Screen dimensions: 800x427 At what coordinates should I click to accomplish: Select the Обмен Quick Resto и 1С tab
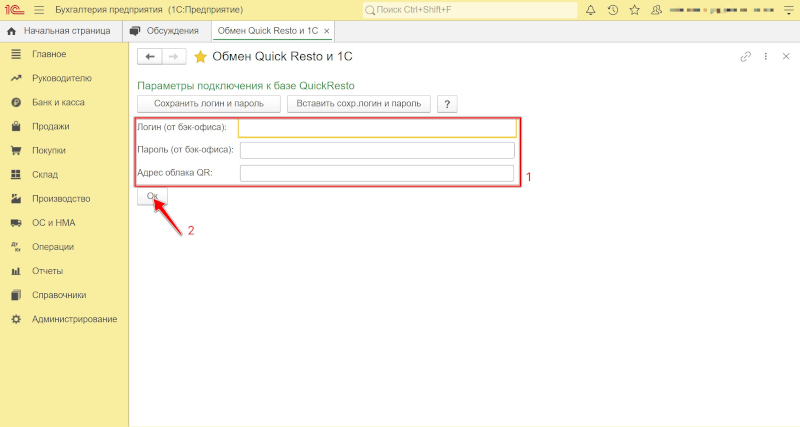(268, 31)
